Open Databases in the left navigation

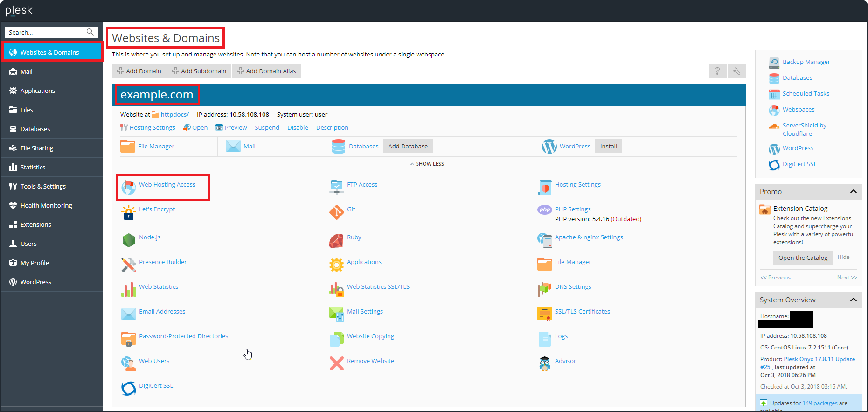(x=52, y=129)
